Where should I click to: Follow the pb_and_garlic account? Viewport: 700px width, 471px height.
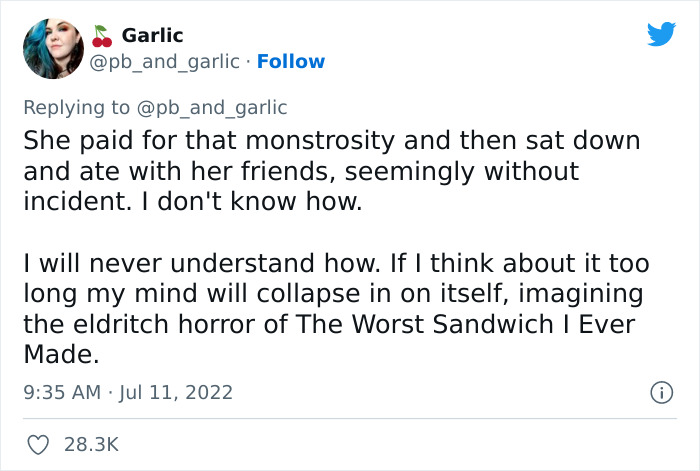(291, 62)
